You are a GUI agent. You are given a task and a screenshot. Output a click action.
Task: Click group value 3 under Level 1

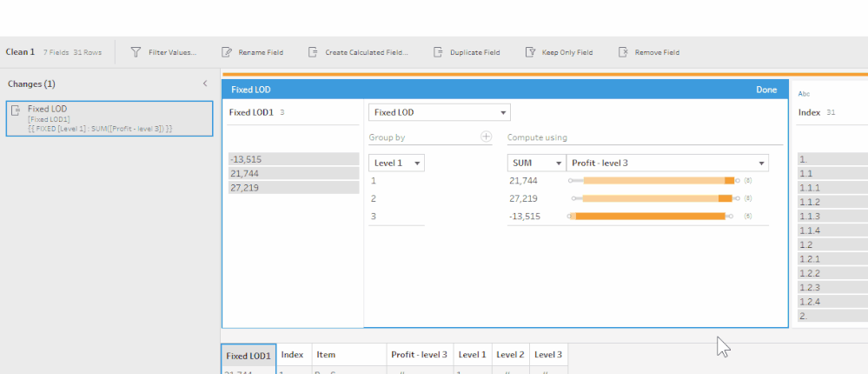pyautogui.click(x=374, y=216)
